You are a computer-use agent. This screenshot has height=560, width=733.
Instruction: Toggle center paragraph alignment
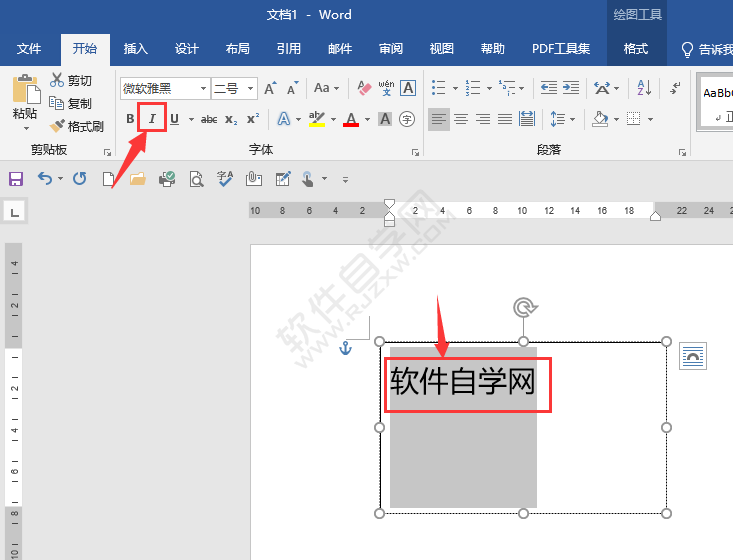pos(461,119)
